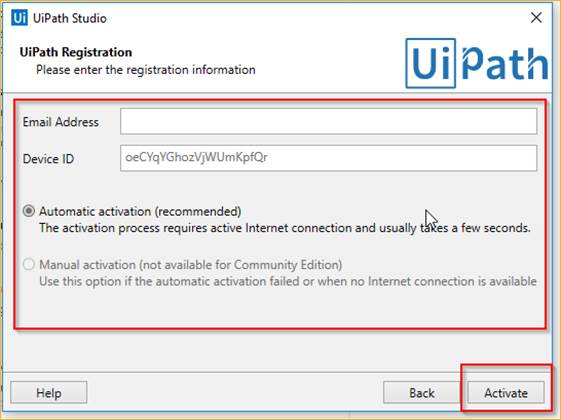Click the 'Please enter the registration information' text

click(x=146, y=69)
